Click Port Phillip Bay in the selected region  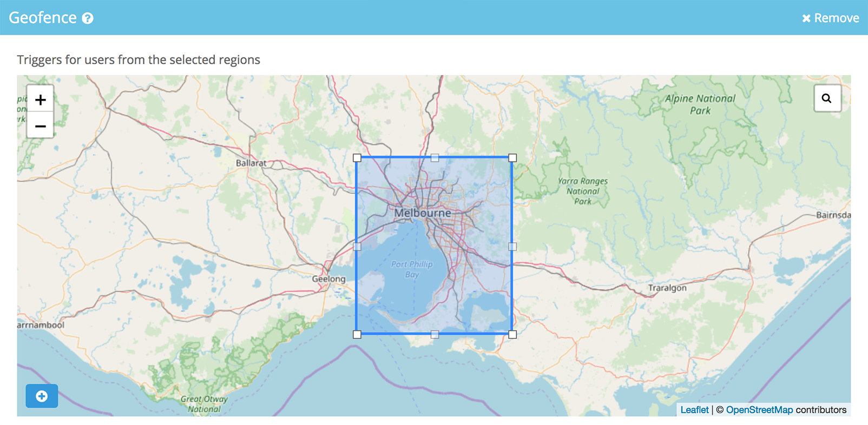point(412,269)
